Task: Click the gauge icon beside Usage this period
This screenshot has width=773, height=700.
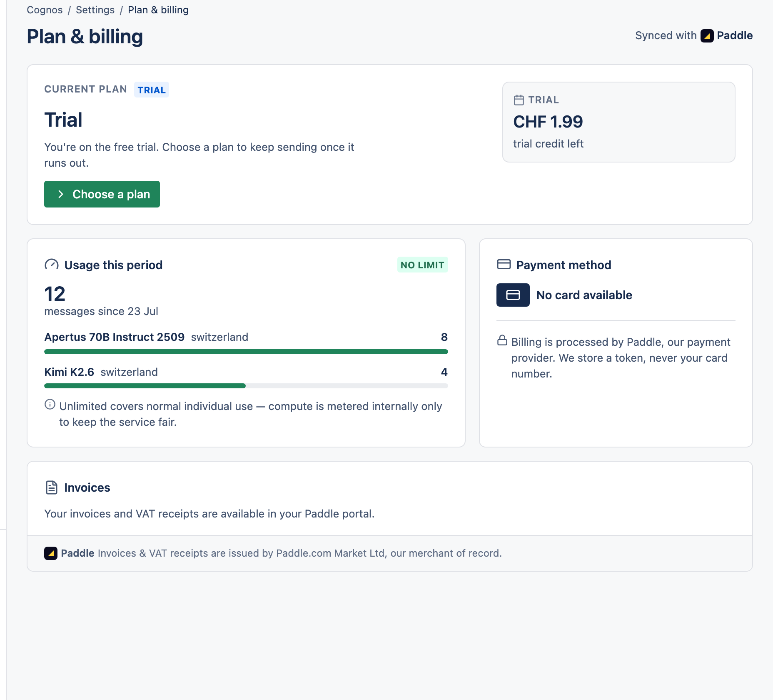Action: point(52,265)
